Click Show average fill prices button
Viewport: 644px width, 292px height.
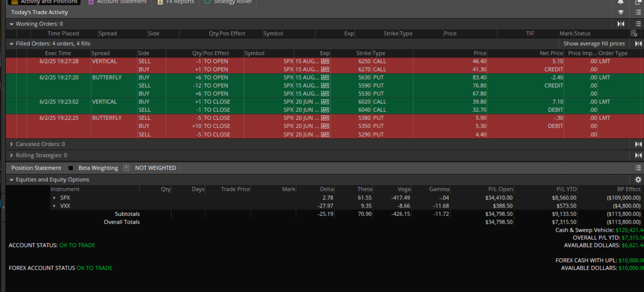[x=594, y=44]
